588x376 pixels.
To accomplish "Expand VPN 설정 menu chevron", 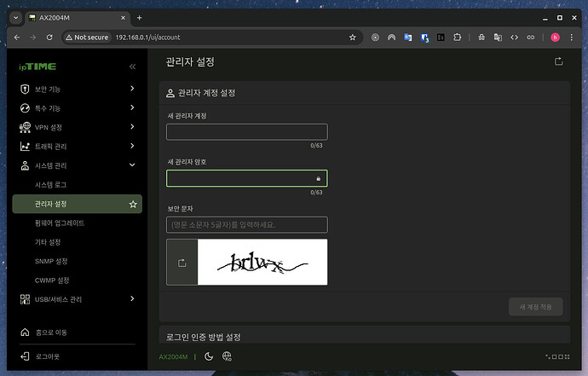I will coord(132,126).
